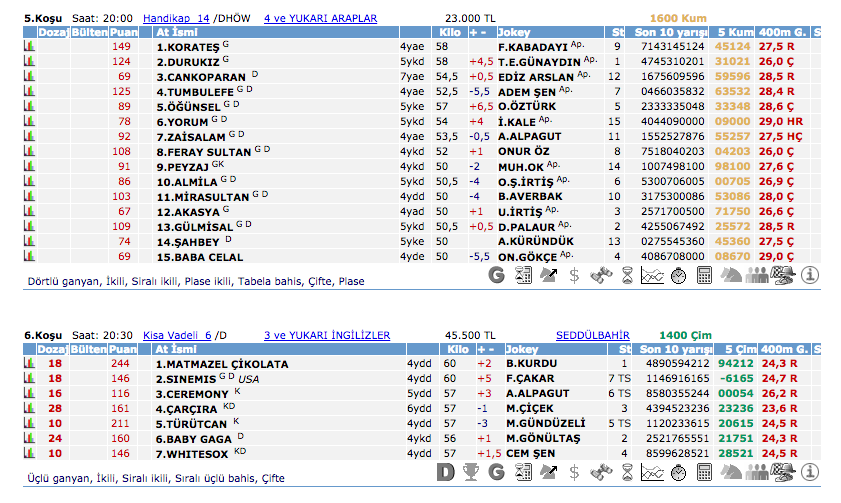Open the 3 ve YUKARI İNGİLİZLER link
The width and height of the screenshot is (841, 503).
point(327,336)
